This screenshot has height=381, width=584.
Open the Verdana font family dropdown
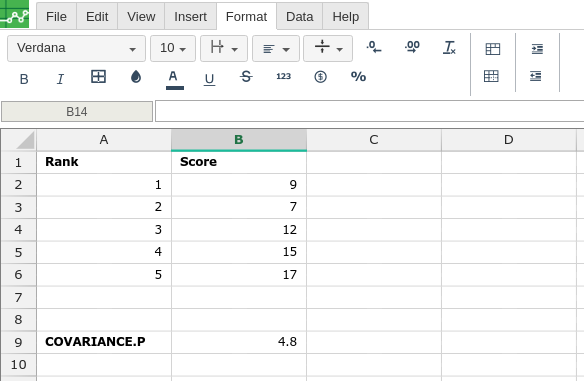coord(76,48)
